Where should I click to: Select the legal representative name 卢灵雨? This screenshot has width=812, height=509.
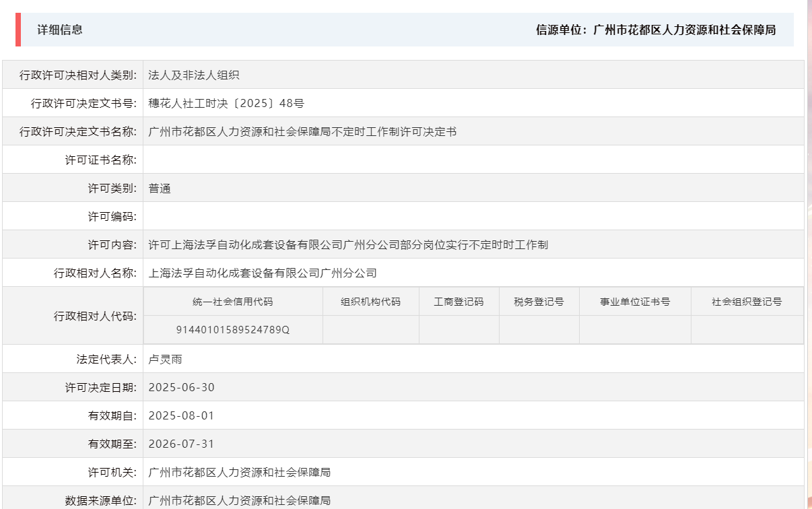tap(165, 358)
